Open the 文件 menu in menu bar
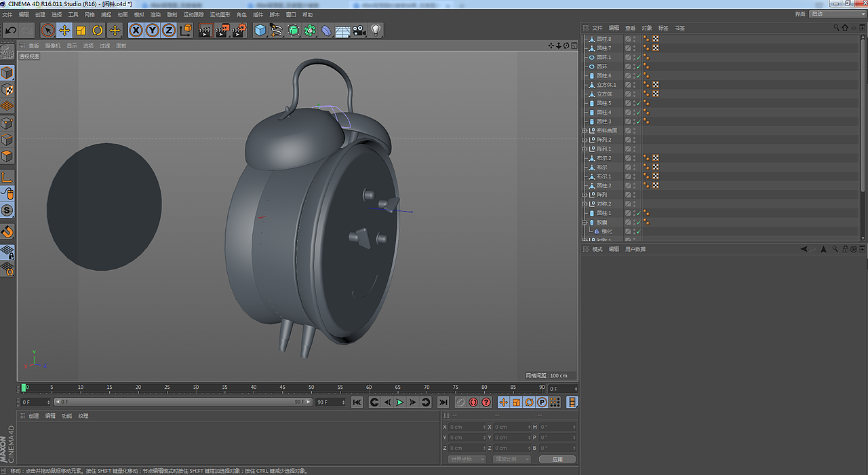Viewport: 868px width, 475px height. point(7,14)
